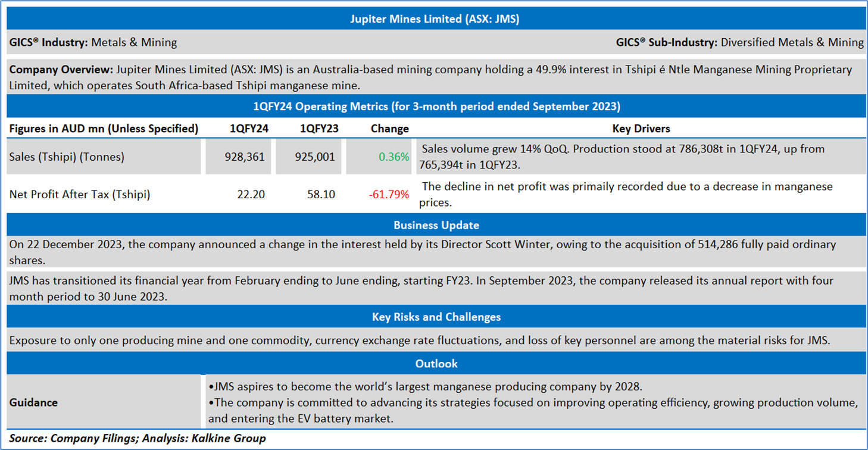The image size is (868, 450).
Task: Select the 'GICS® Industry: Metals & Mining' text
Action: click(93, 42)
